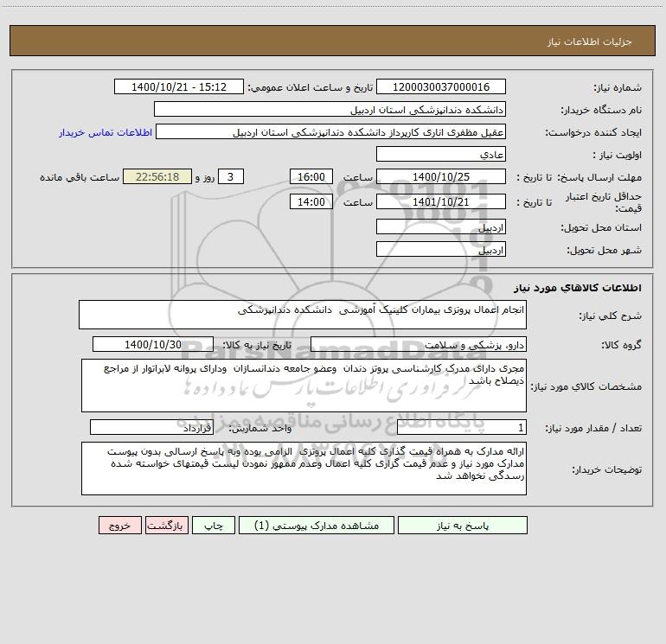Click the گروه کالا label
This screenshot has height=644, width=666.
(621, 345)
